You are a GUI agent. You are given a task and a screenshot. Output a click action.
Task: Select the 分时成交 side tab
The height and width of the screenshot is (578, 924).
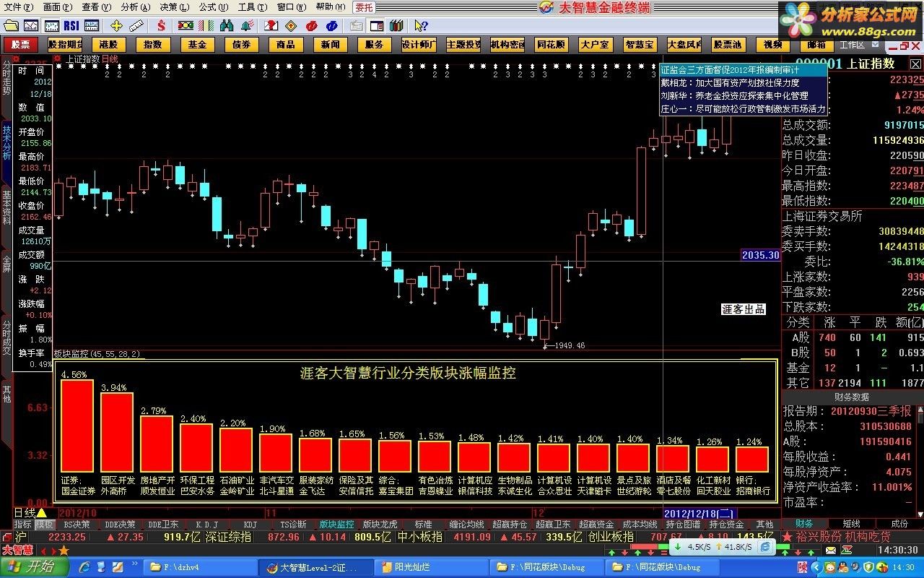click(x=6, y=338)
